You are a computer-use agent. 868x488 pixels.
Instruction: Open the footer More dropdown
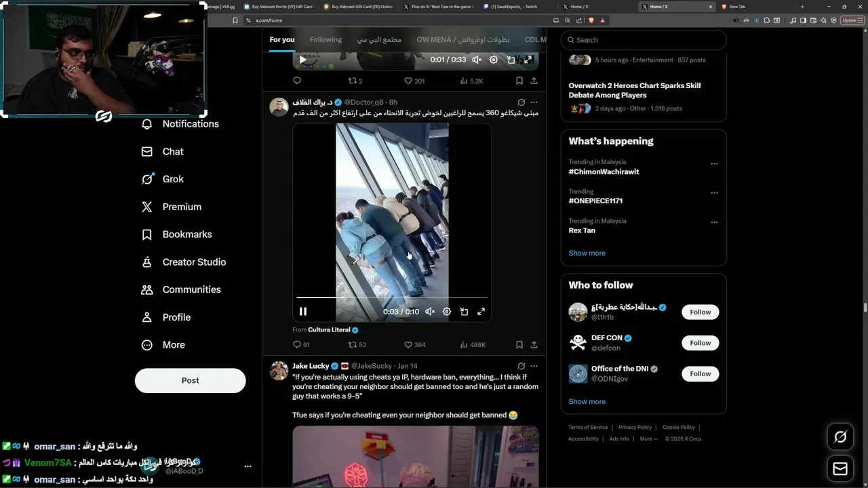649,439
